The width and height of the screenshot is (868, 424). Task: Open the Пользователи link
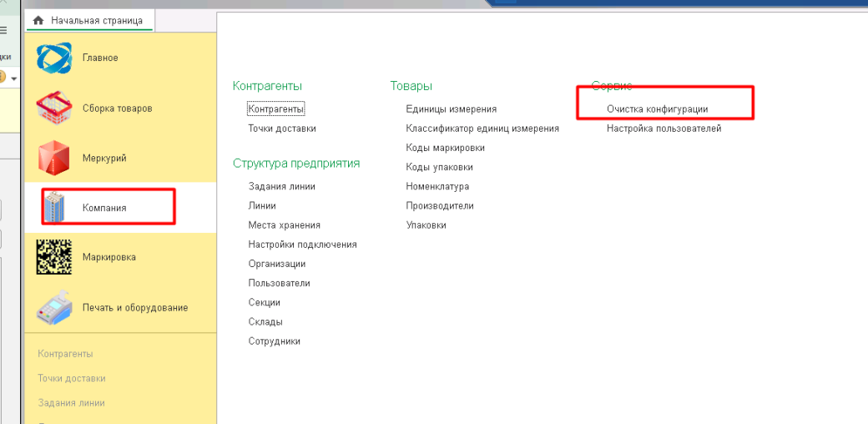click(279, 284)
